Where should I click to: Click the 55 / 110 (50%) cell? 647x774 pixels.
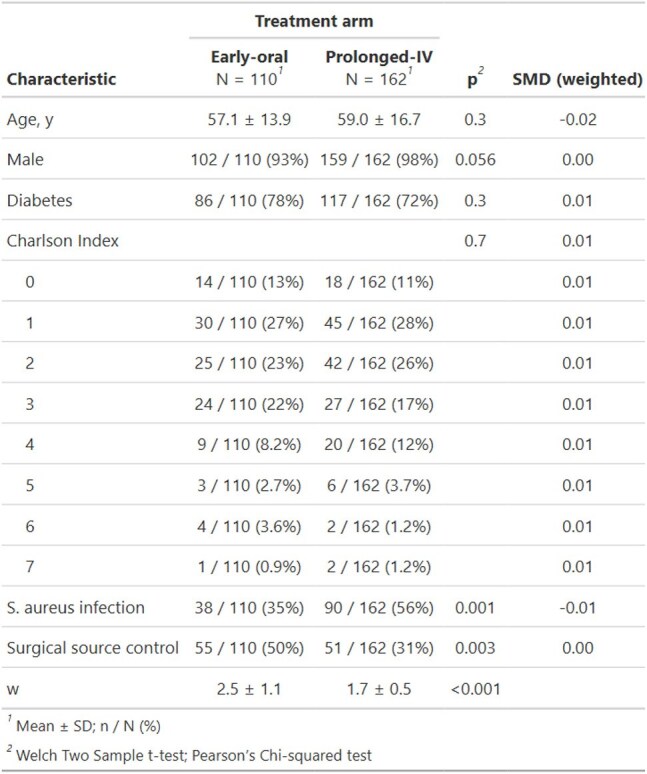(x=249, y=648)
